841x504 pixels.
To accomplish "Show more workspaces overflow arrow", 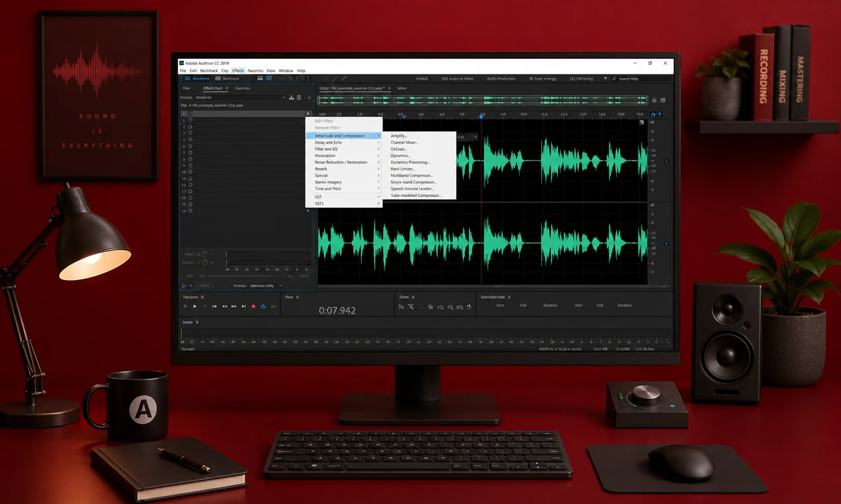I will pyautogui.click(x=605, y=78).
